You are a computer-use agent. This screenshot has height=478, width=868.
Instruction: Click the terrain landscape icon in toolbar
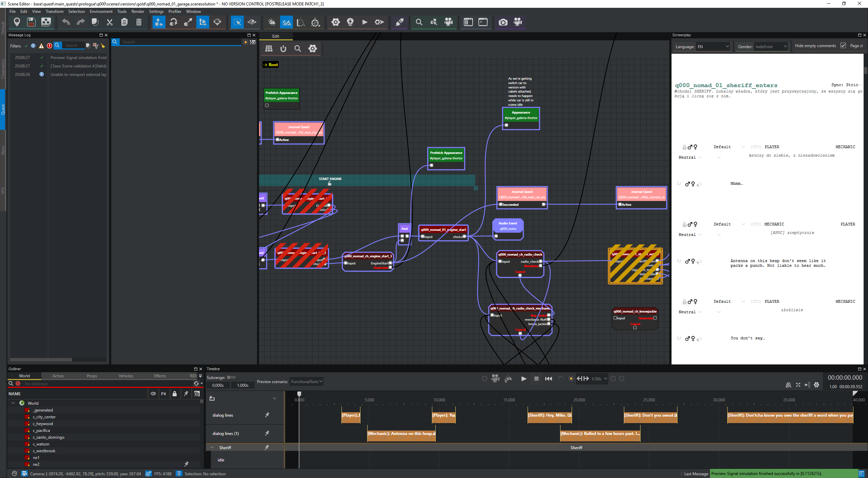[x=286, y=22]
